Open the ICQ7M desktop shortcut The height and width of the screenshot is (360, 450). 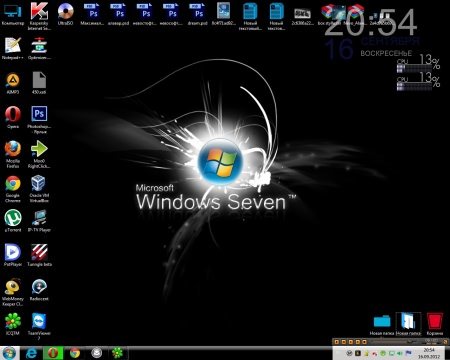13,324
